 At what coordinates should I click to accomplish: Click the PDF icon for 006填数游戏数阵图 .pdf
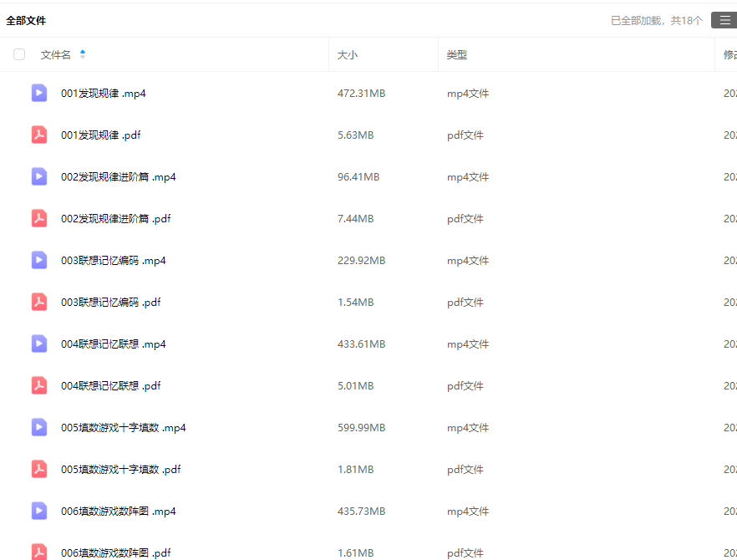coord(39,552)
